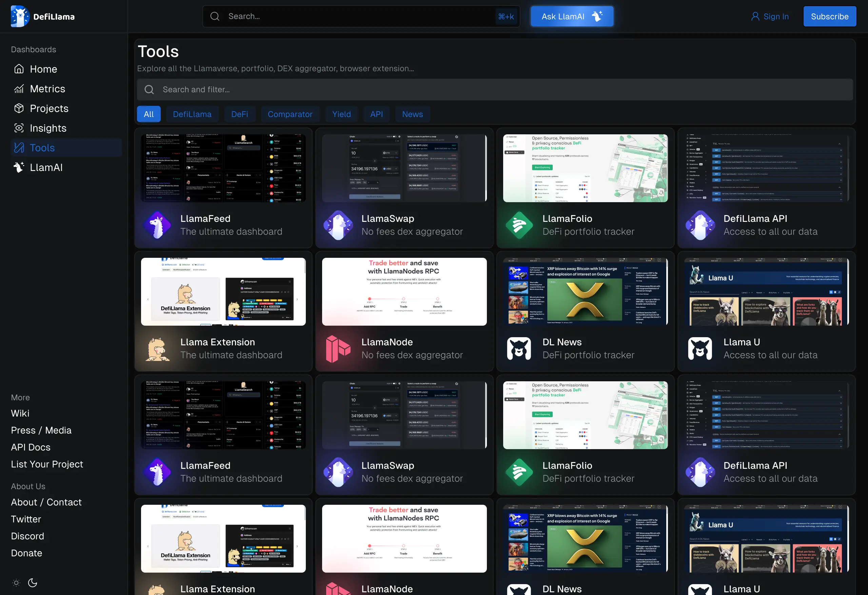Open the Llama Extension thumbnail in second row
Screen dimensions: 868x595
coord(223,291)
